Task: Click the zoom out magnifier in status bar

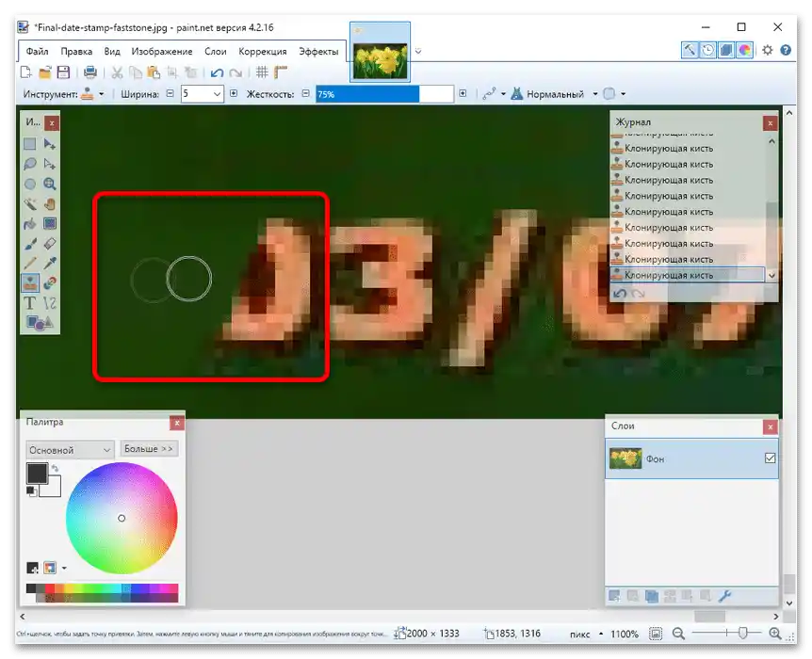Action: pyautogui.click(x=678, y=634)
